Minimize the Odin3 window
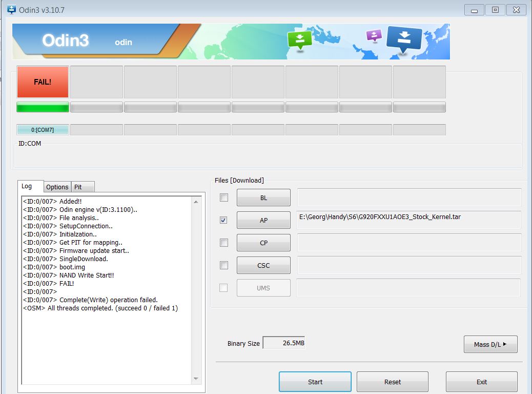 [x=474, y=10]
